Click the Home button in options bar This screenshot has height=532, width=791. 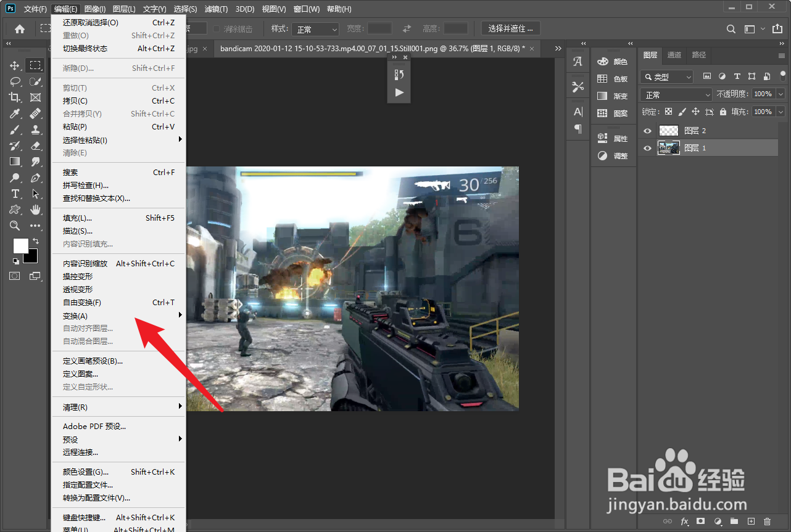click(20, 29)
